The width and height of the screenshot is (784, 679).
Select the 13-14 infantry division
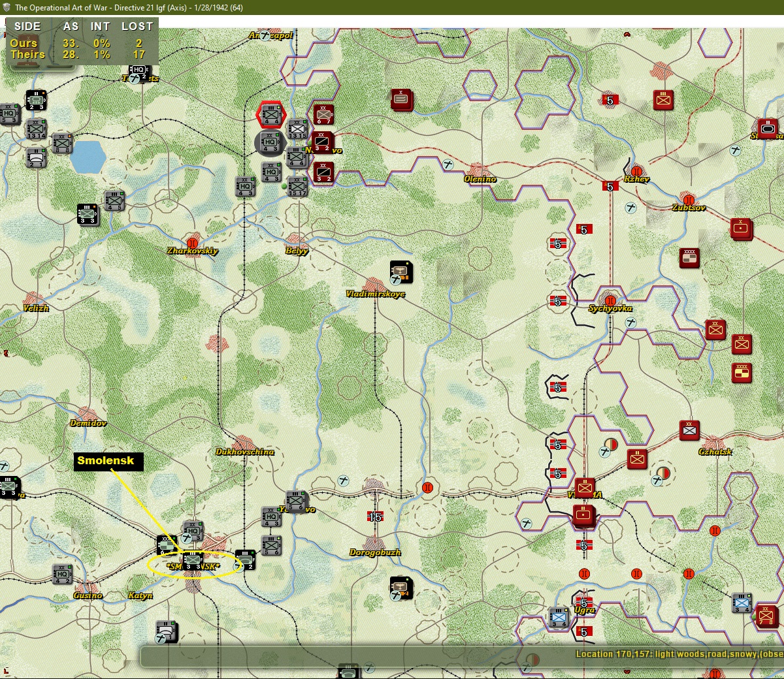[36, 128]
